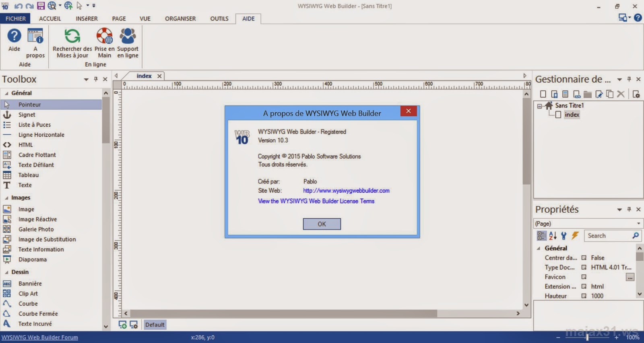Click Rechercher des Mises à jour
This screenshot has height=343, width=644.
[x=72, y=43]
